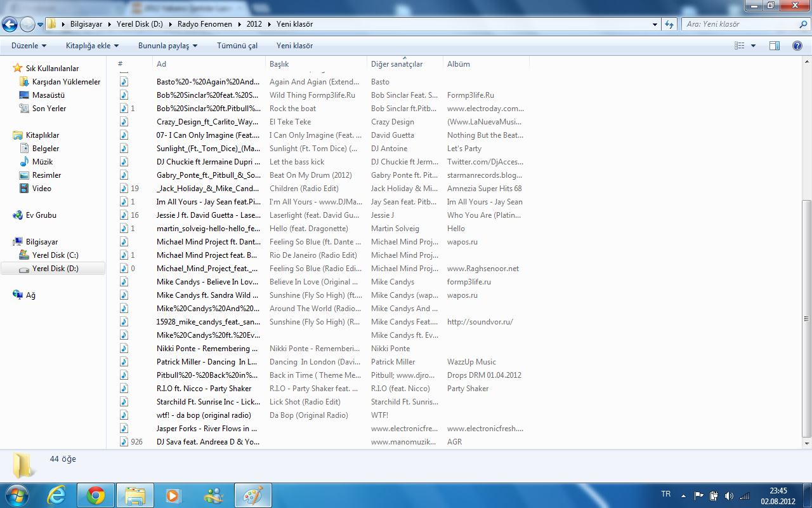
Task: Select Sık Kullanılanlar in navigation pane
Action: pos(52,69)
